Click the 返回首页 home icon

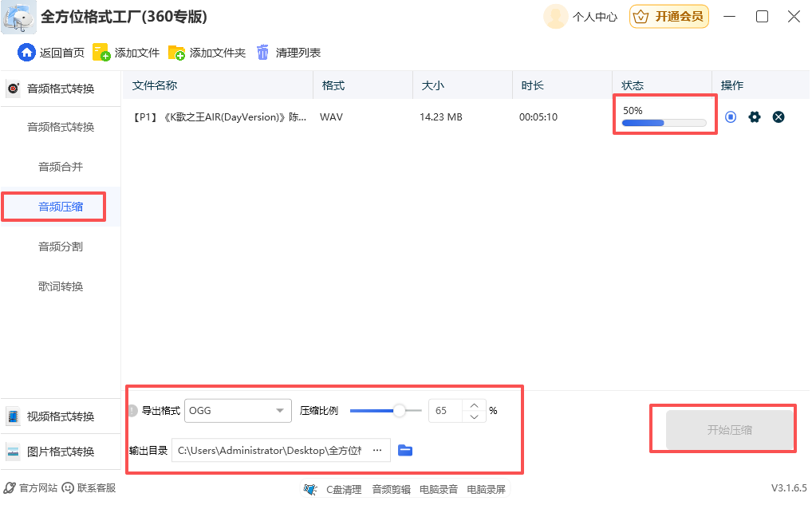coord(27,53)
